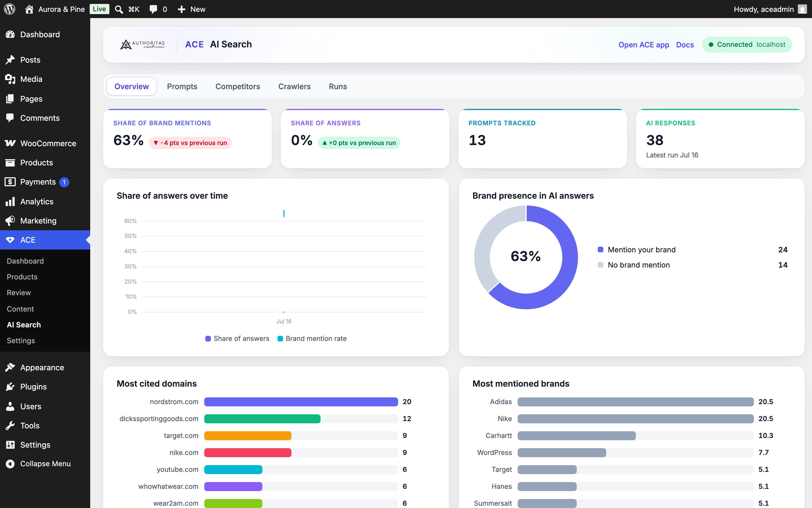Click the Tools wrench icon

10,425
